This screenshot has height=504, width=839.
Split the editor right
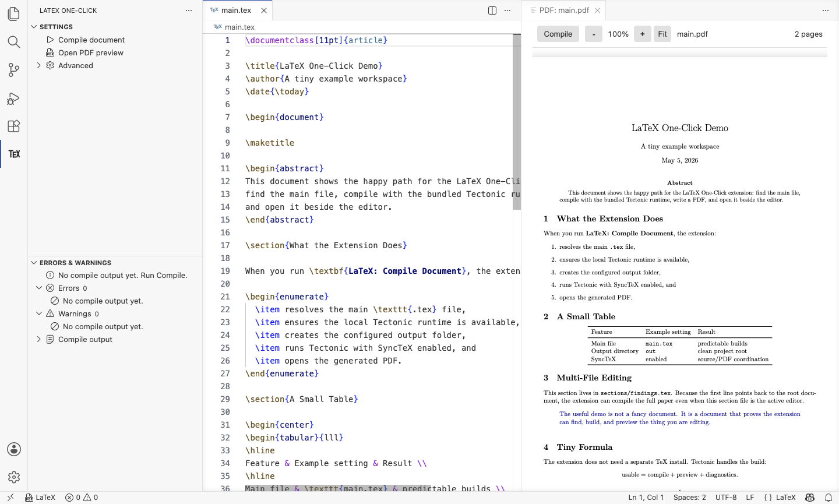point(492,10)
